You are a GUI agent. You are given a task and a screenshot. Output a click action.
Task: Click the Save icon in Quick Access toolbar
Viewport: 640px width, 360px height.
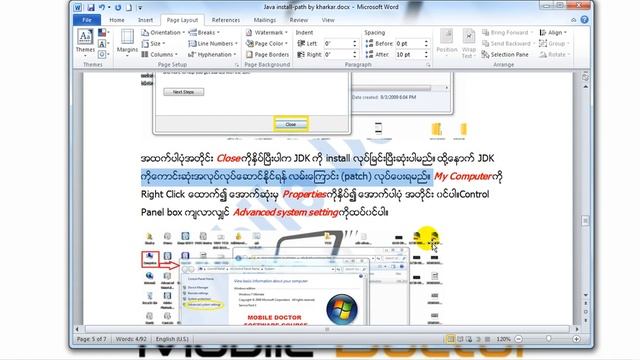pyautogui.click(x=91, y=7)
